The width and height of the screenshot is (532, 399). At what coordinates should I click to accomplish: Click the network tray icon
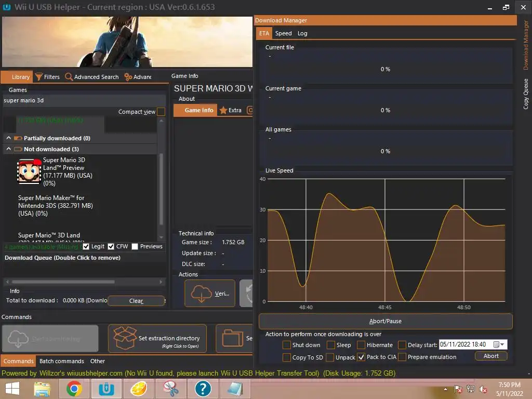471,389
